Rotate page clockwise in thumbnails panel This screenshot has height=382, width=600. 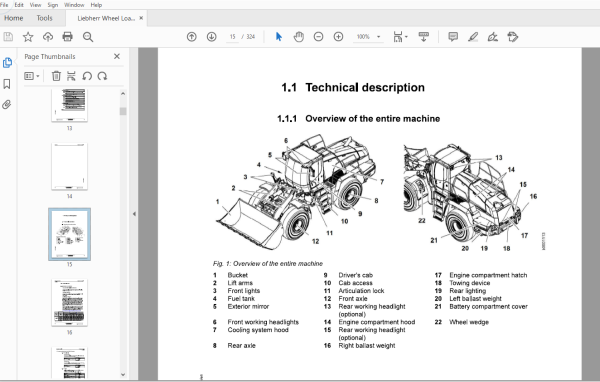tap(102, 76)
